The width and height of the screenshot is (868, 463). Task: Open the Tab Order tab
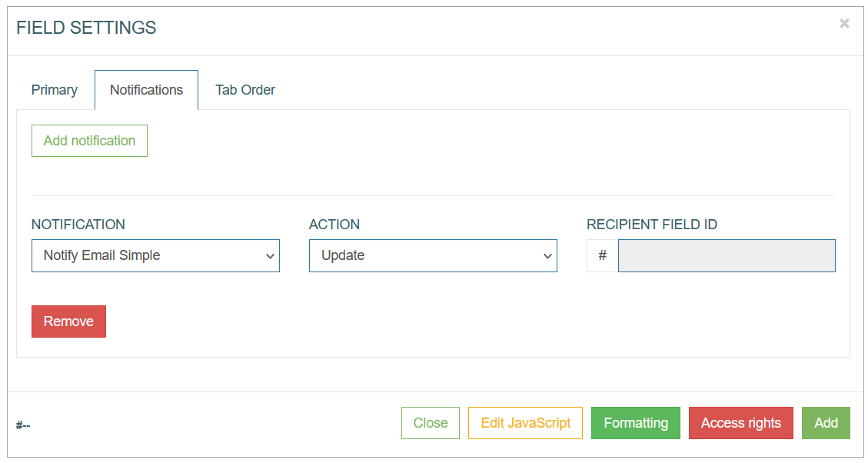pos(245,90)
